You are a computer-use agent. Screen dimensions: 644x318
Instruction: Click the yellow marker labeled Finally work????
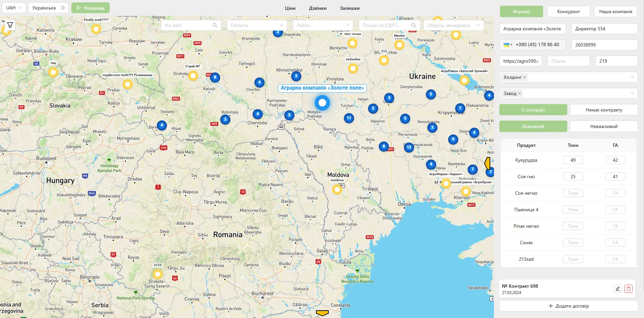96,29
